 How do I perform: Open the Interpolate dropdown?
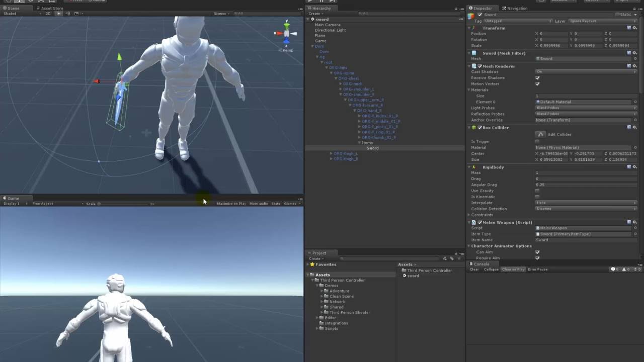(586, 203)
